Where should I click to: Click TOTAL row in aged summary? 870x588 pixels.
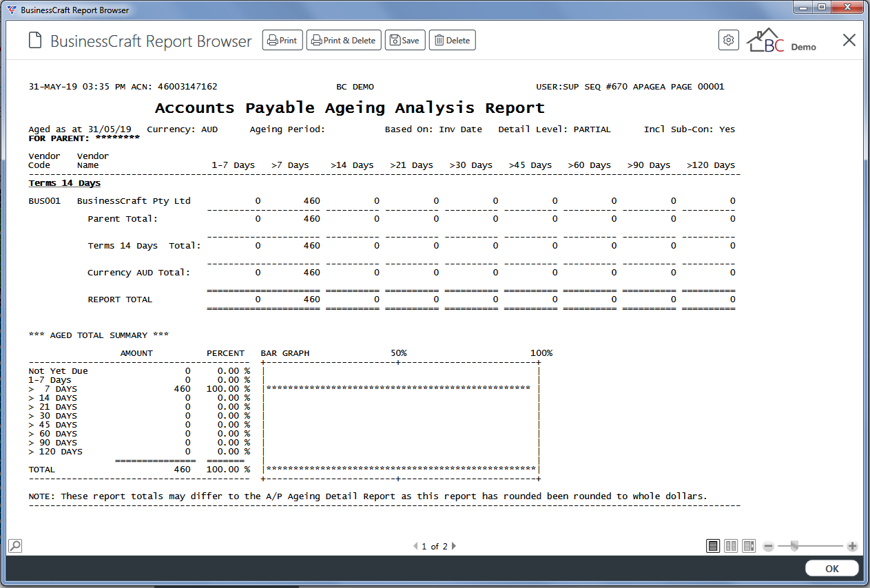[x=139, y=470]
